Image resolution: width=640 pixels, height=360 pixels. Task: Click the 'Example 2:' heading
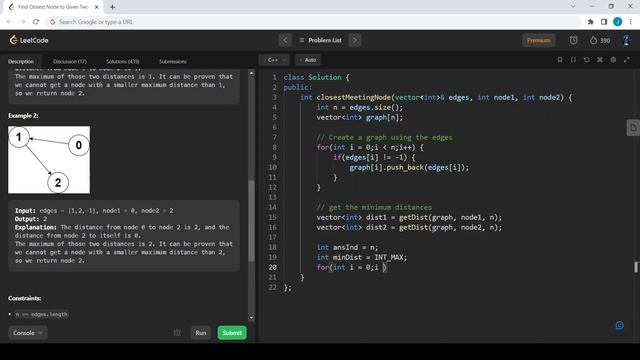pyautogui.click(x=23, y=116)
